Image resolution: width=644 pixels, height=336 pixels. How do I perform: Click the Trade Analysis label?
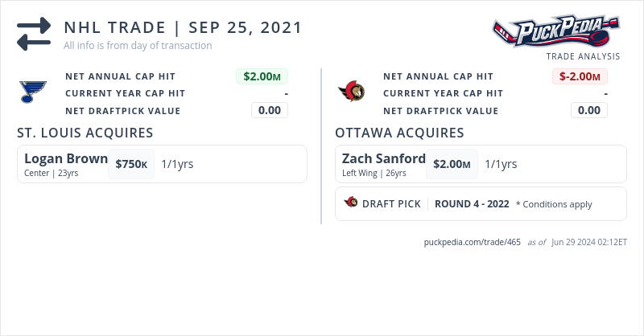tap(583, 56)
